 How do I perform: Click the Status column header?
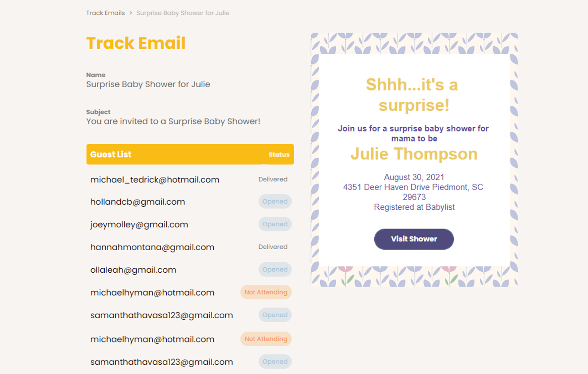coord(279,155)
